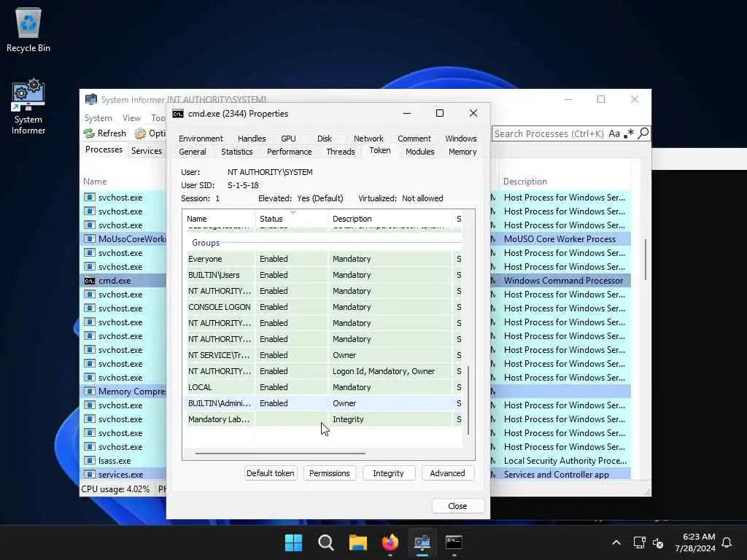Show hidden tray icons chevron

pos(616,542)
